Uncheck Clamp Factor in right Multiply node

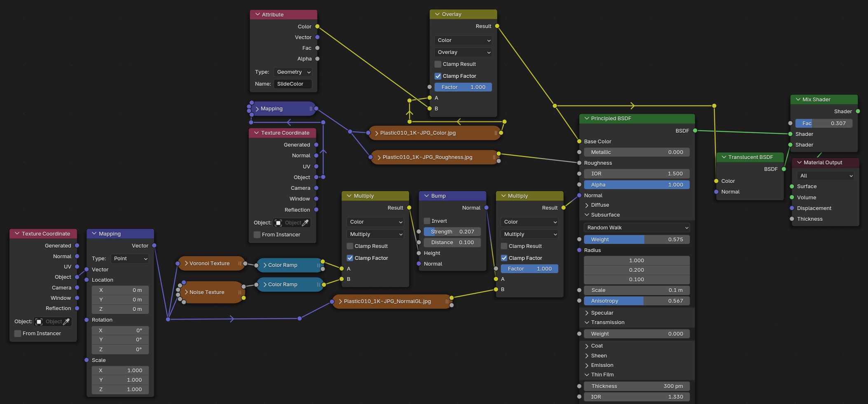click(504, 258)
